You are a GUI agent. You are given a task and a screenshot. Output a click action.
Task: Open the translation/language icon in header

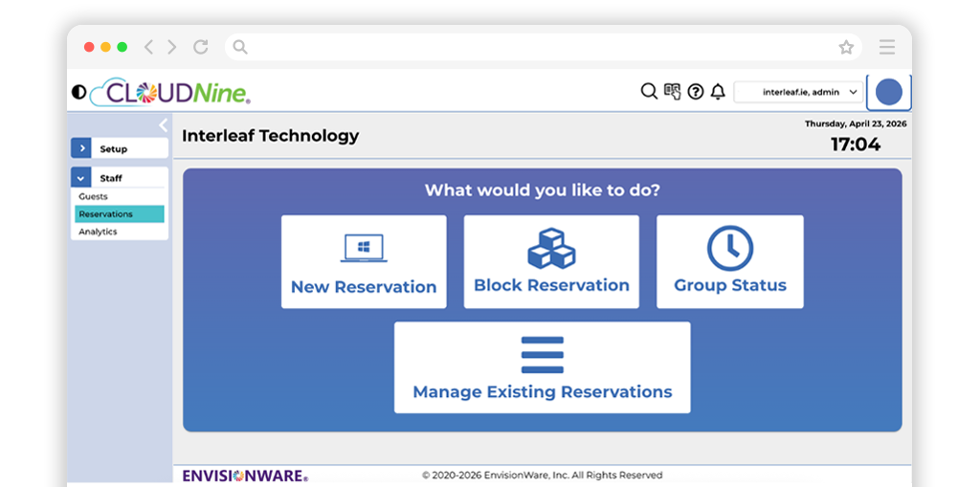click(x=672, y=92)
